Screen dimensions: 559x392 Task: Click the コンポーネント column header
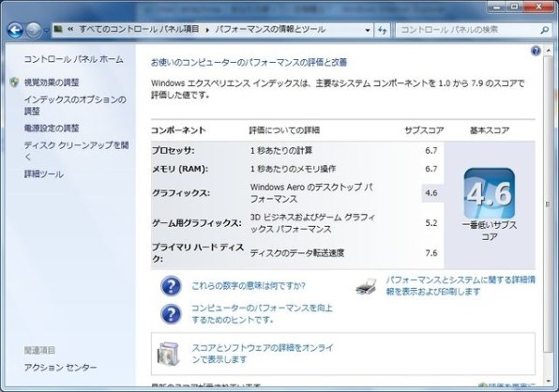178,130
